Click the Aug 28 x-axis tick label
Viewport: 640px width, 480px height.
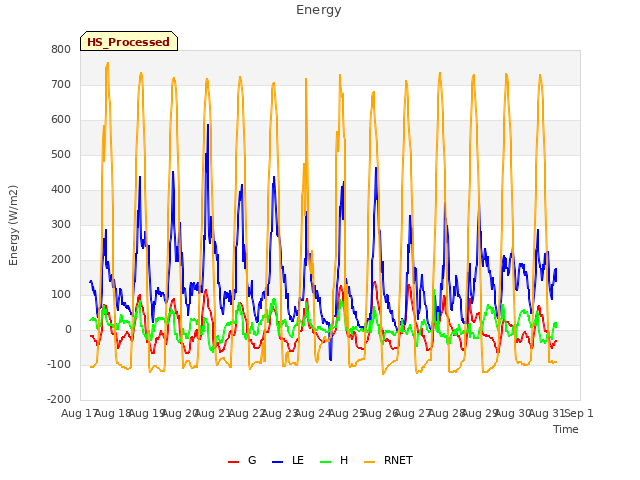[x=446, y=414]
